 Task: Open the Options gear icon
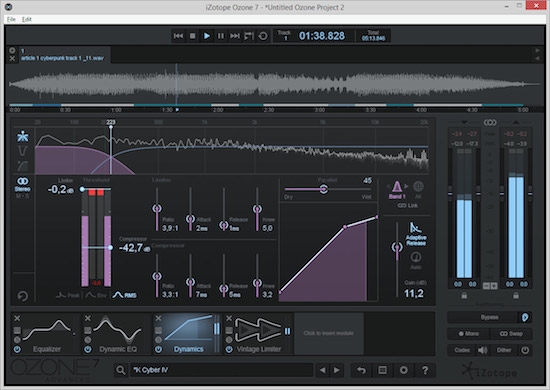point(404,370)
